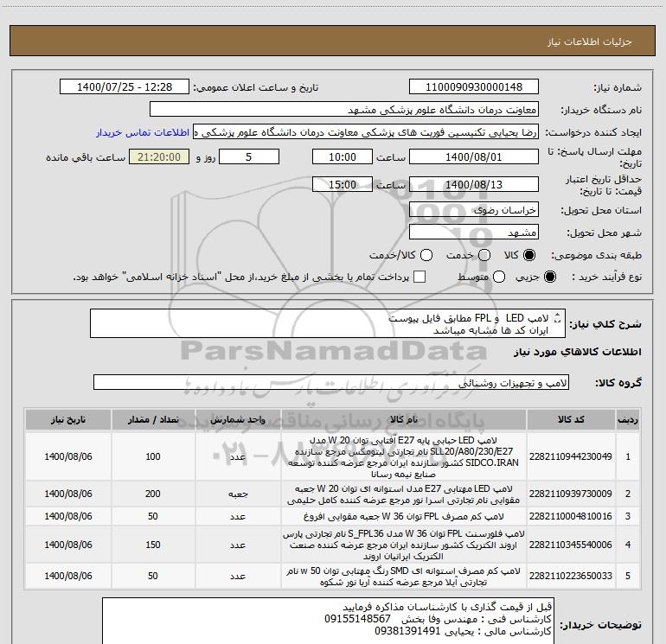
Task: Click the scroll arrows in شرح کلی نیاز box
Action: pyautogui.click(x=558, y=318)
